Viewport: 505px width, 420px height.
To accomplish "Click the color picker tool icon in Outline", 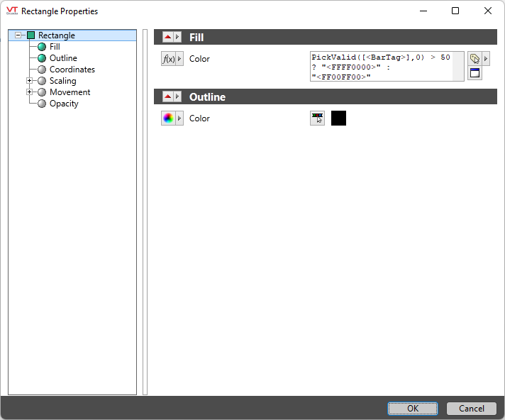I will pos(317,118).
